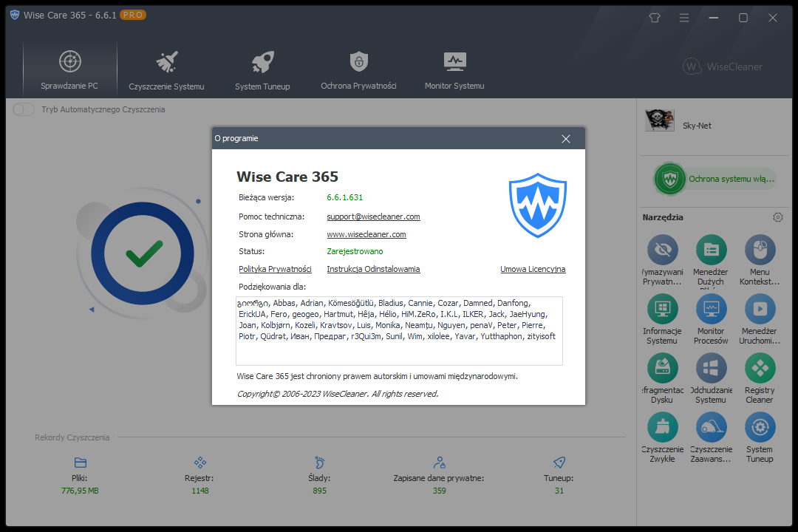Image resolution: width=798 pixels, height=532 pixels.
Task: Click the Sky-Net username
Action: (x=697, y=126)
